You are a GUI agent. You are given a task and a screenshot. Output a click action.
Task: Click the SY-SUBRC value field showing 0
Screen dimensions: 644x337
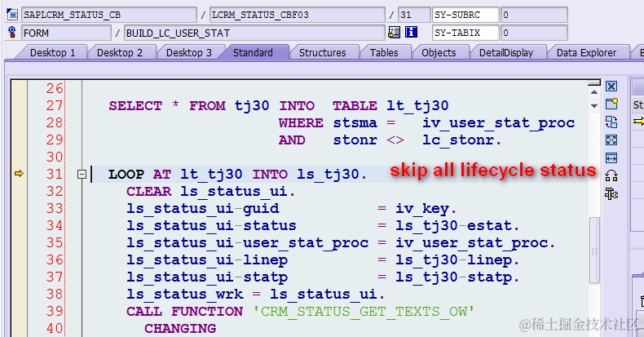[x=534, y=15]
